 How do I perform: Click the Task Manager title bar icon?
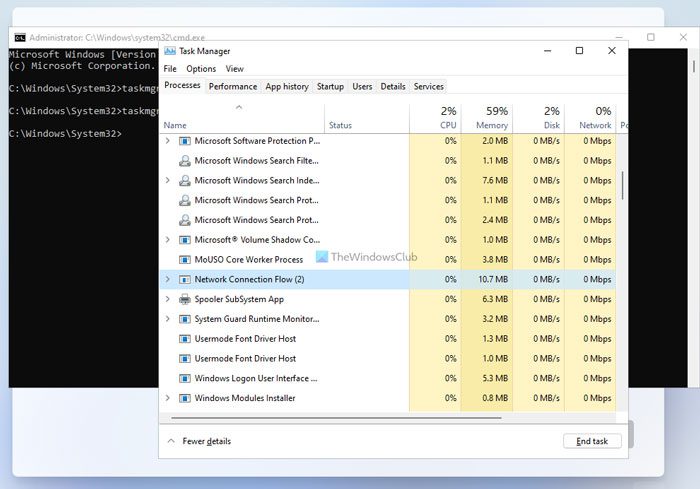[x=170, y=51]
